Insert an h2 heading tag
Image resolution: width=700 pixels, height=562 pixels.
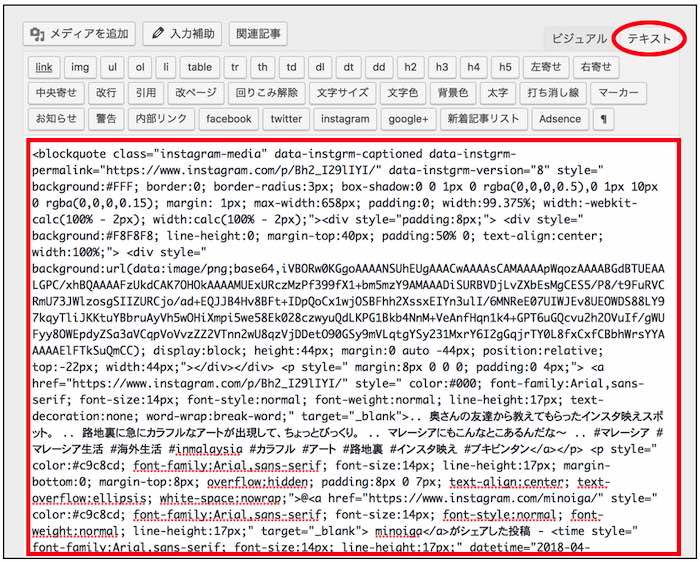(x=410, y=67)
